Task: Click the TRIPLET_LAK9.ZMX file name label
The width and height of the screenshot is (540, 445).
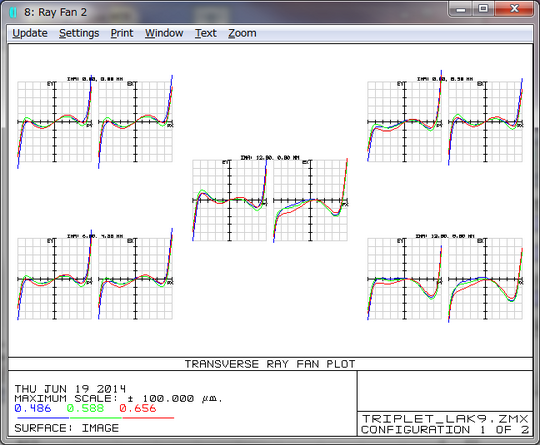Action: click(x=445, y=419)
